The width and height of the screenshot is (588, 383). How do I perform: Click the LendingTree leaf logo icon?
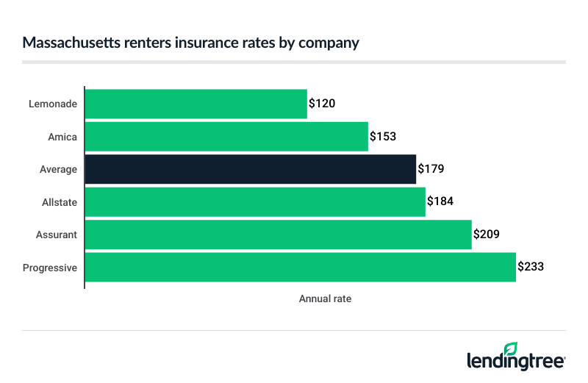coord(510,349)
